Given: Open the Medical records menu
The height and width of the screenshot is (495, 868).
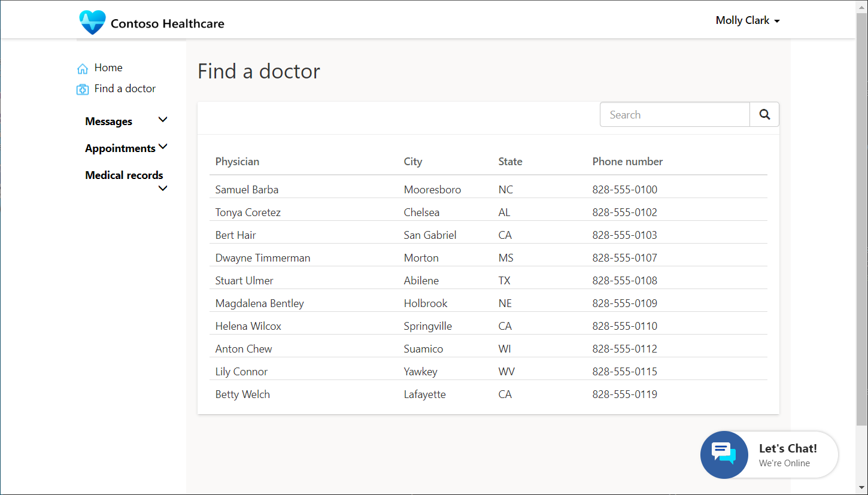Looking at the screenshot, I should tap(124, 175).
